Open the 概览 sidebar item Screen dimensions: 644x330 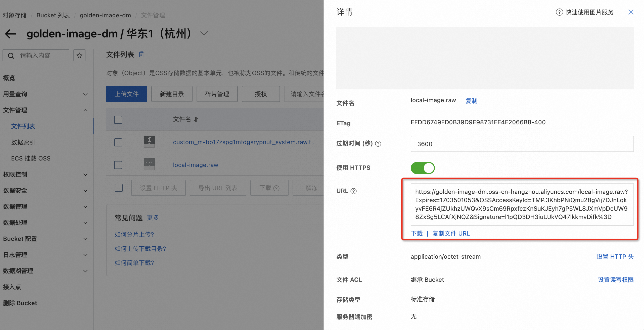pyautogui.click(x=9, y=78)
